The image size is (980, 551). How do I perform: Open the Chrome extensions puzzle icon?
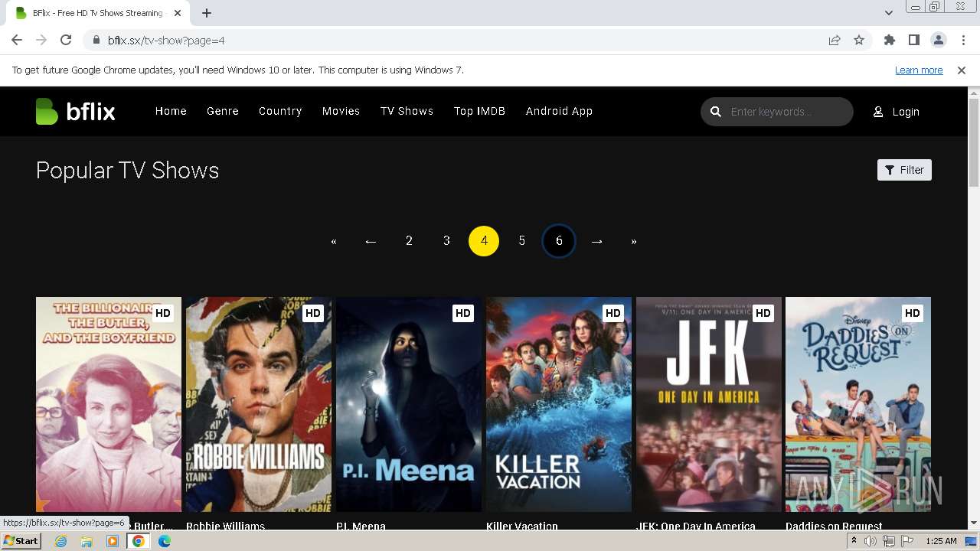click(x=890, y=41)
